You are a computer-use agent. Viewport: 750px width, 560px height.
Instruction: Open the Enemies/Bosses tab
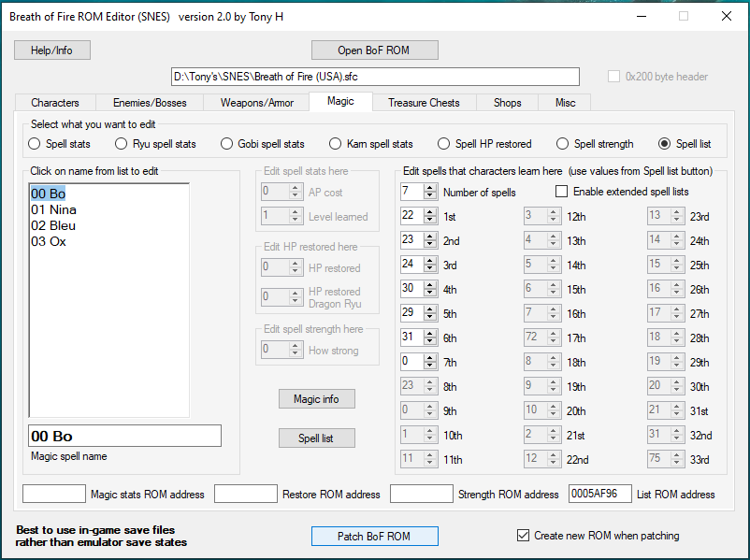(x=150, y=103)
